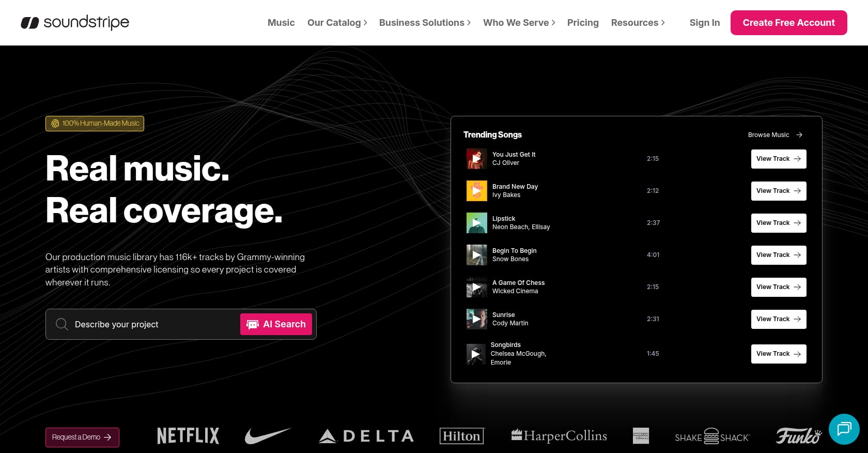Click the AI Search button

coord(276,324)
